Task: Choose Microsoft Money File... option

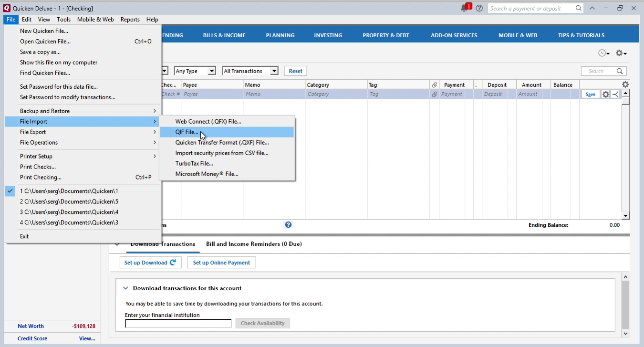Action: [x=227, y=174]
